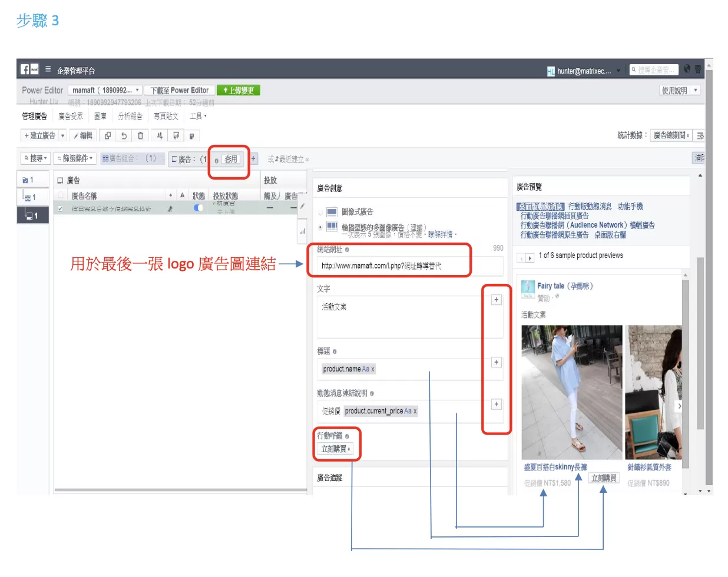Click info icon beside 行動呼籲 label
The height and width of the screenshot is (577, 728).
[347, 436]
